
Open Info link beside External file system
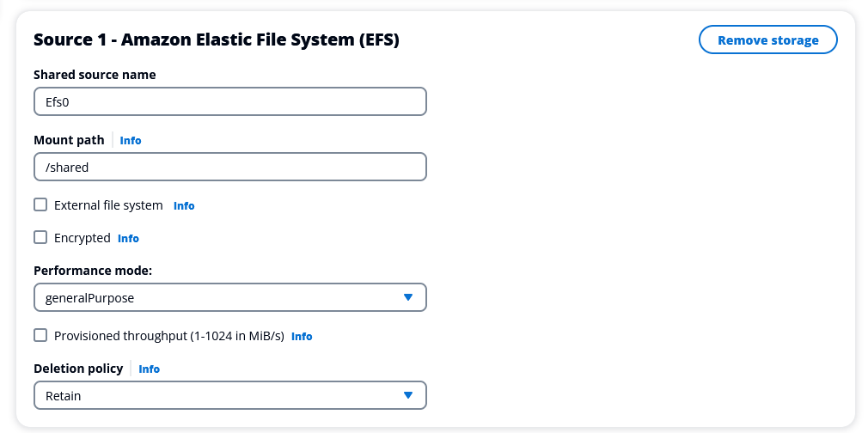click(x=184, y=206)
